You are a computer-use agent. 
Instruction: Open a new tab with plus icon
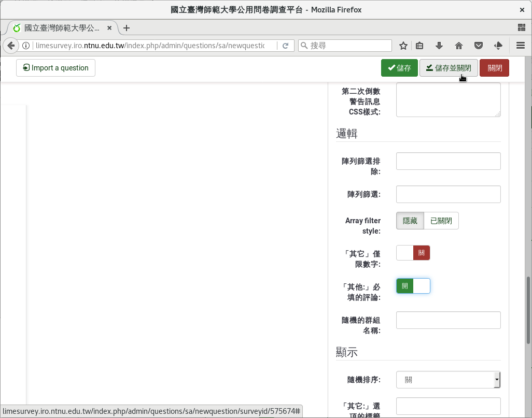click(127, 28)
